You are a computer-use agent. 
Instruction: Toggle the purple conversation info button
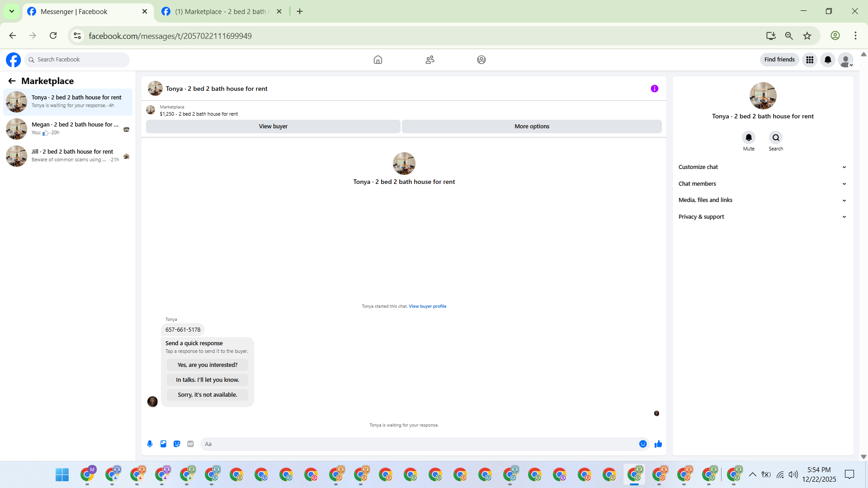(x=654, y=89)
